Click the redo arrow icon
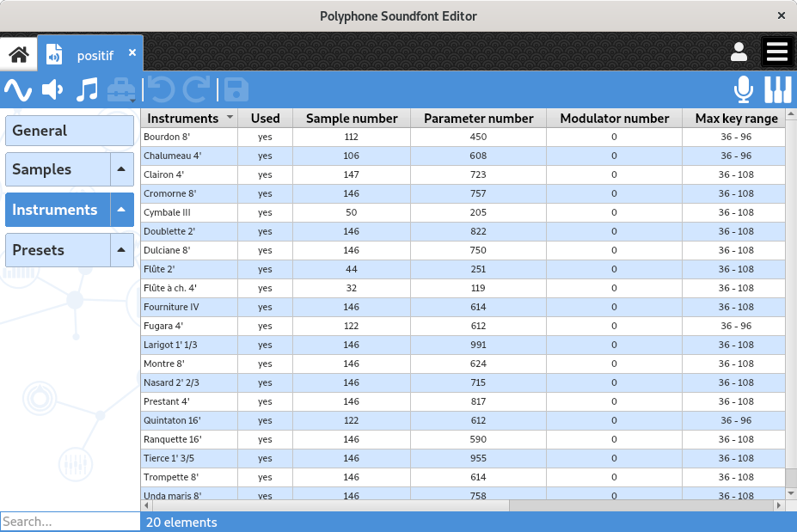This screenshot has height=532, width=797. coord(196,90)
